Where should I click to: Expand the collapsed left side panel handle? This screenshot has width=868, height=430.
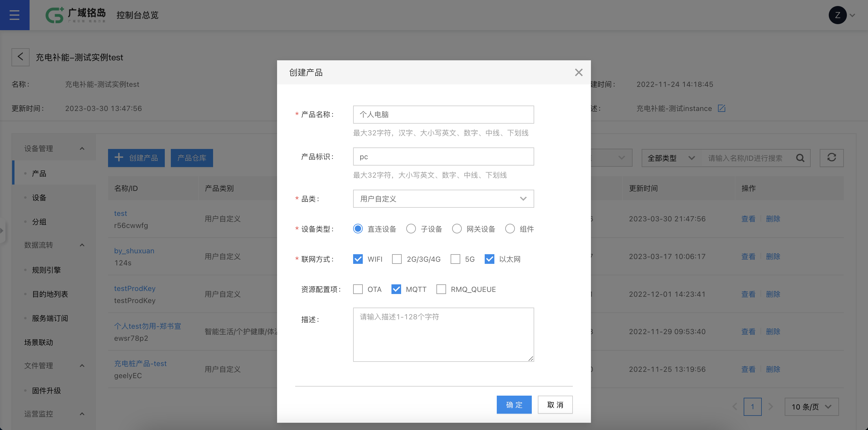[2, 231]
